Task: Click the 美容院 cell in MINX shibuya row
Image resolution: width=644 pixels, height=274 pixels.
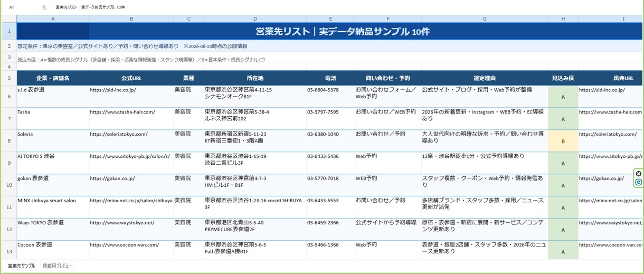Action: pyautogui.click(x=188, y=207)
